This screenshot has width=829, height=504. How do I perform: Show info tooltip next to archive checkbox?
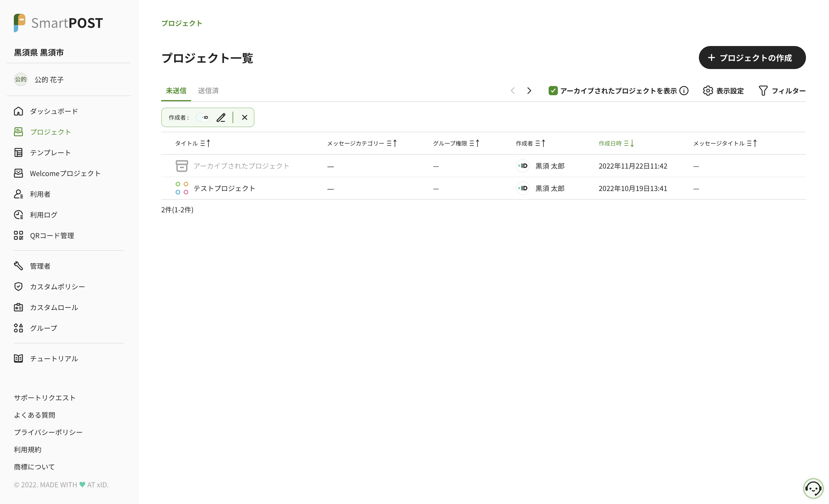pos(684,90)
